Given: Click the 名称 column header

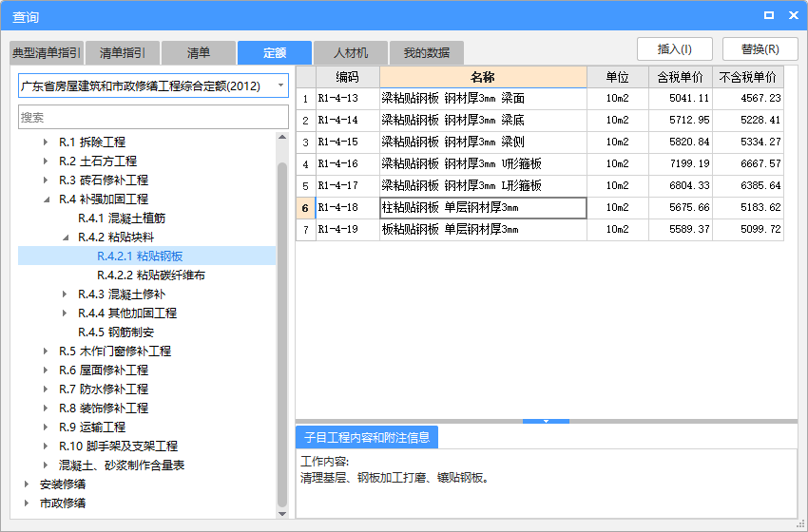Looking at the screenshot, I should click(x=483, y=77).
